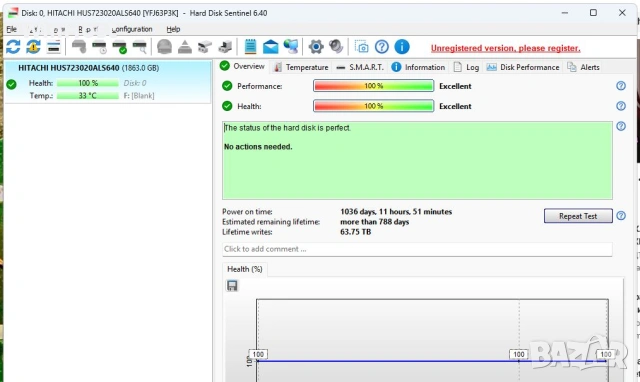
Task: Switch to the S.M.A.R.T. tab
Action: pyautogui.click(x=360, y=67)
